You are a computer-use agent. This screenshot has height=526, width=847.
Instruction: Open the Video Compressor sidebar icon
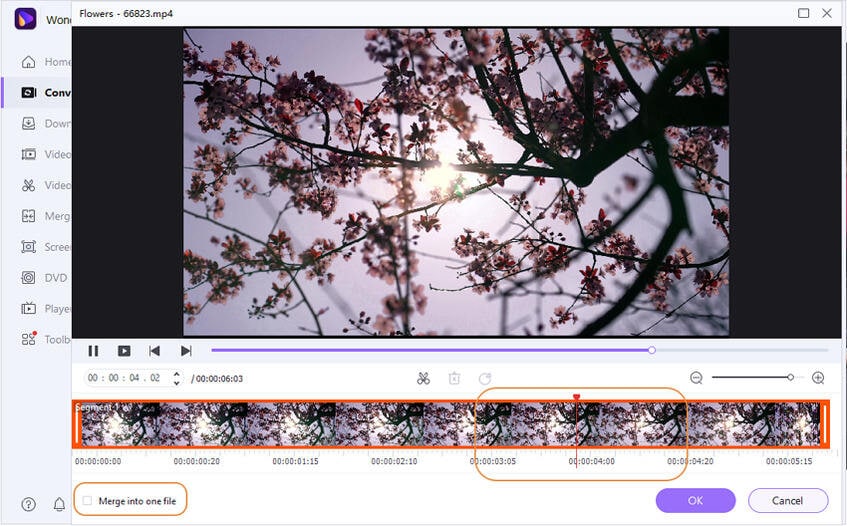click(29, 154)
